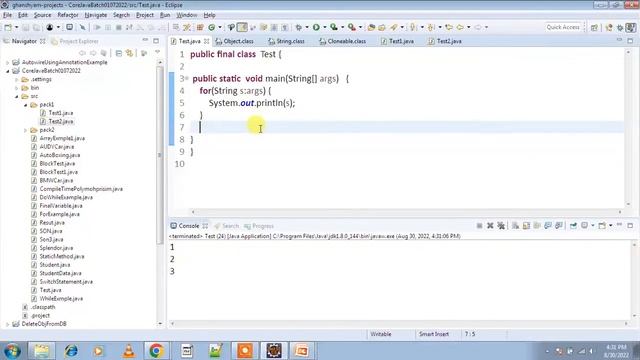Expand AutowireUsingAnnotationExample project

[7, 62]
